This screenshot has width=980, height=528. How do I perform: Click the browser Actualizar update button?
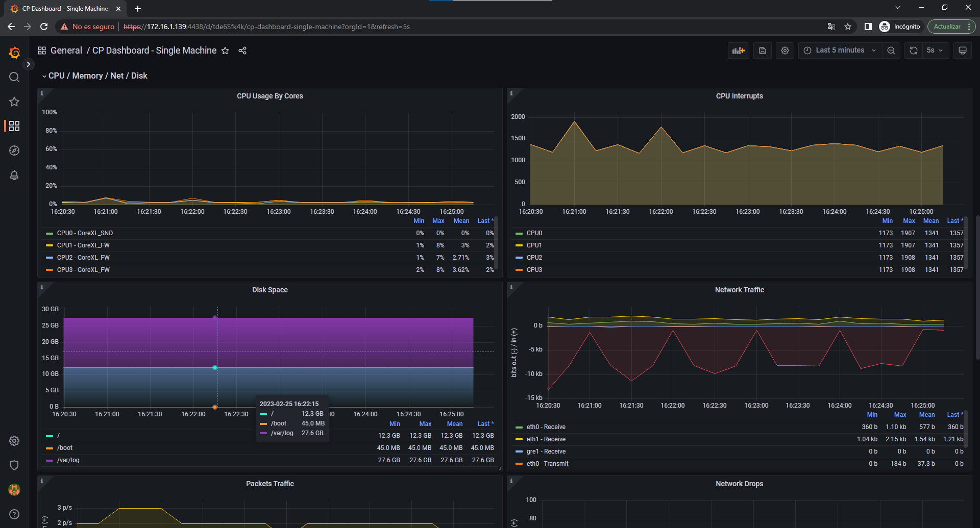point(951,27)
